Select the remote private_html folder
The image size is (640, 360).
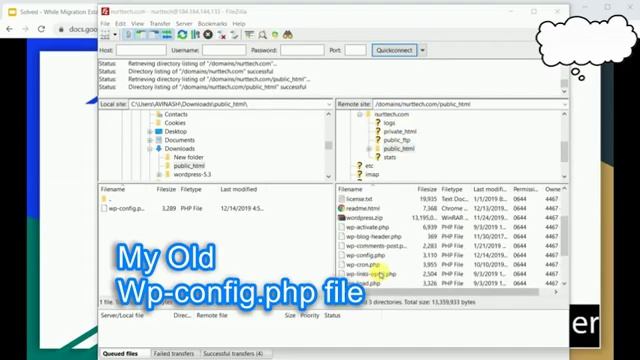tap(400, 131)
